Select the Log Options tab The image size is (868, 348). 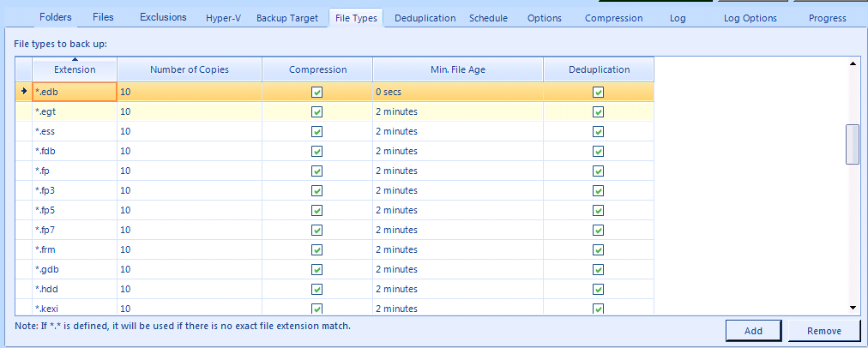[x=750, y=18]
